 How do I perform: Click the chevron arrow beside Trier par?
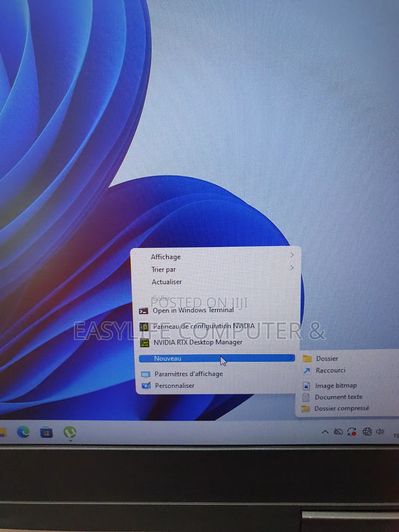[x=292, y=267]
